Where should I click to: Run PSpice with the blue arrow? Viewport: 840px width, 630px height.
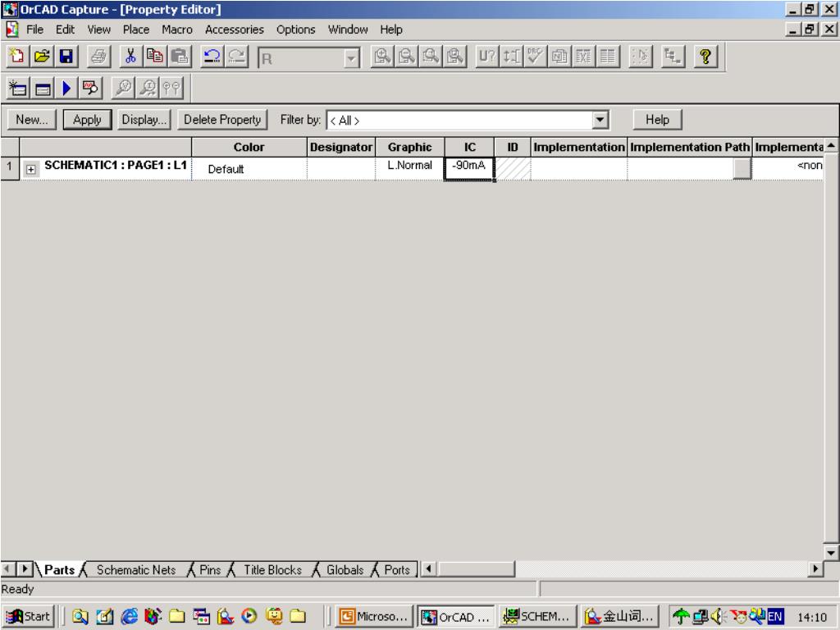(x=66, y=89)
